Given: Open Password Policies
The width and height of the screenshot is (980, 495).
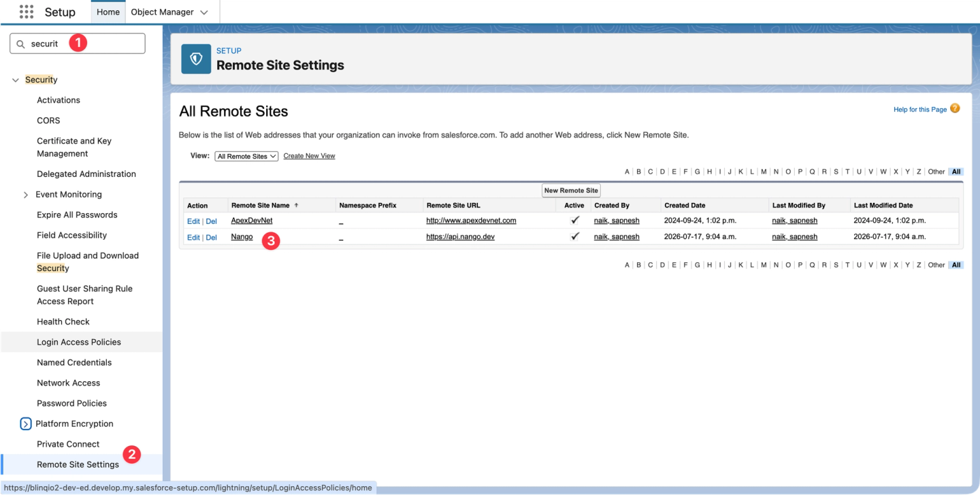Looking at the screenshot, I should point(71,403).
